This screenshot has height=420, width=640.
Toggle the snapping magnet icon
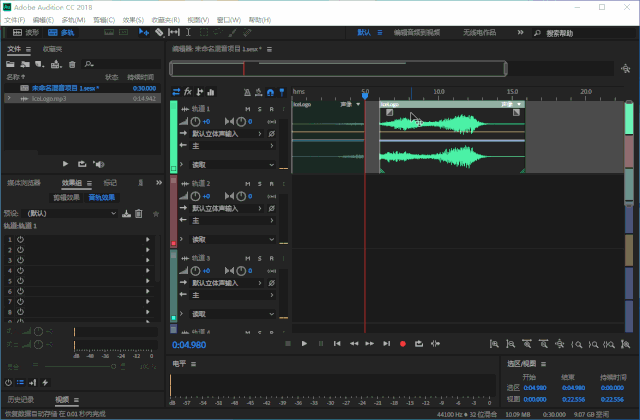click(270, 92)
